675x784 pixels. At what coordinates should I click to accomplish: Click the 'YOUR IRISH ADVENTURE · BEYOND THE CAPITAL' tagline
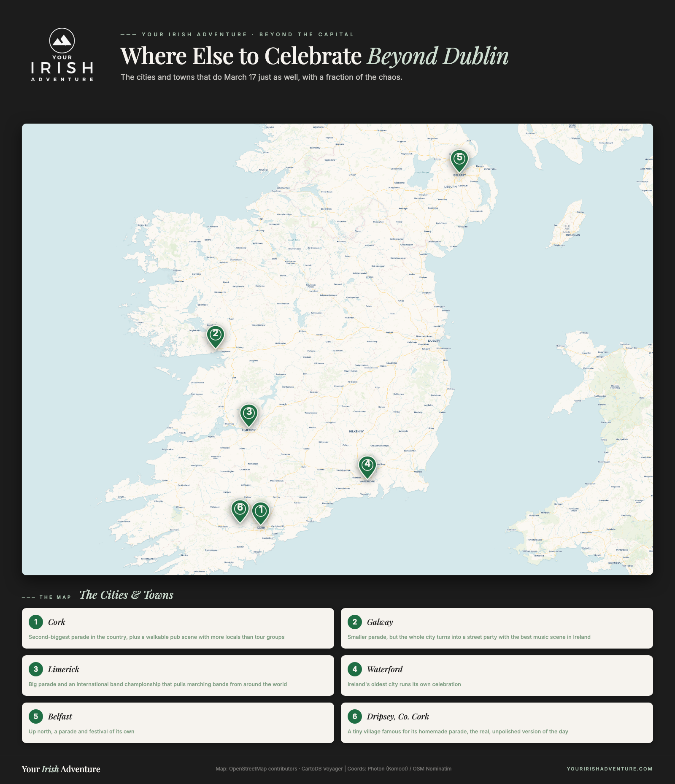coord(248,35)
